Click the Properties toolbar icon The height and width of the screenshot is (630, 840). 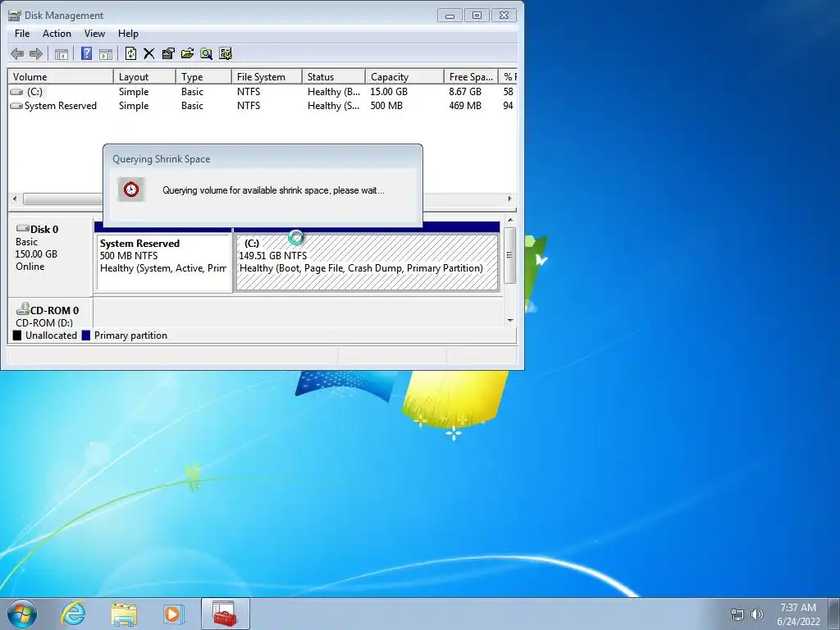pos(168,53)
